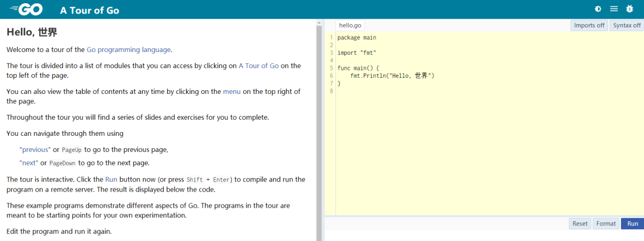
Task: Toggle Syntax off highlighting button
Action: (626, 25)
